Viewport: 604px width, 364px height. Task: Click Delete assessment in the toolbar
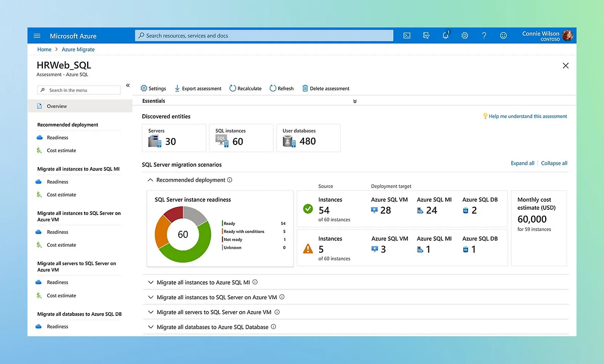(326, 89)
